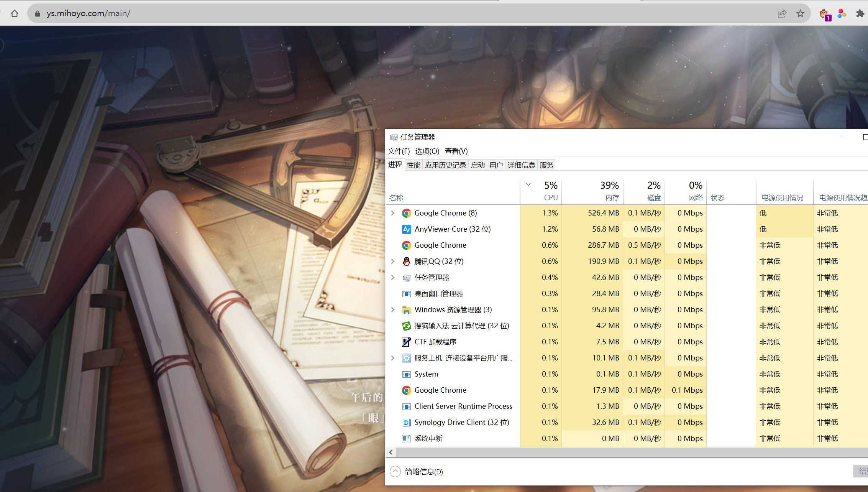Switch to the 详细信息 tab

(x=521, y=165)
